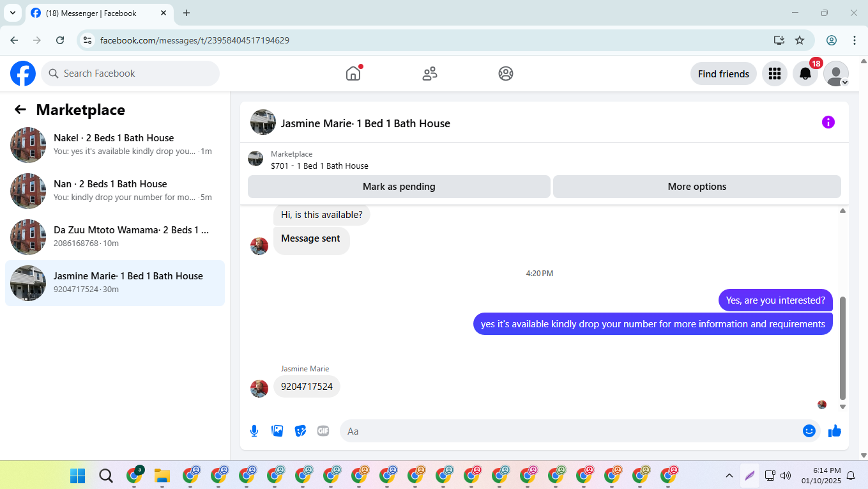Image resolution: width=868 pixels, height=489 pixels.
Task: Open the Windows Start menu
Action: (77, 476)
